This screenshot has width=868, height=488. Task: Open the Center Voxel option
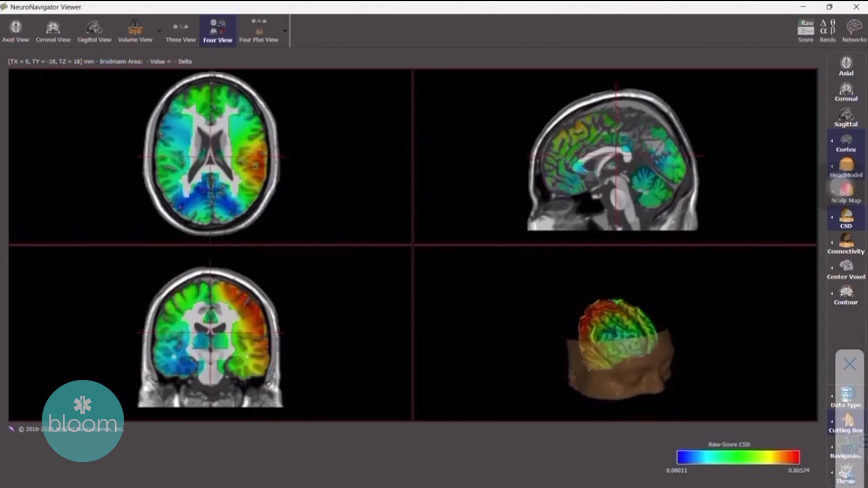[845, 270]
